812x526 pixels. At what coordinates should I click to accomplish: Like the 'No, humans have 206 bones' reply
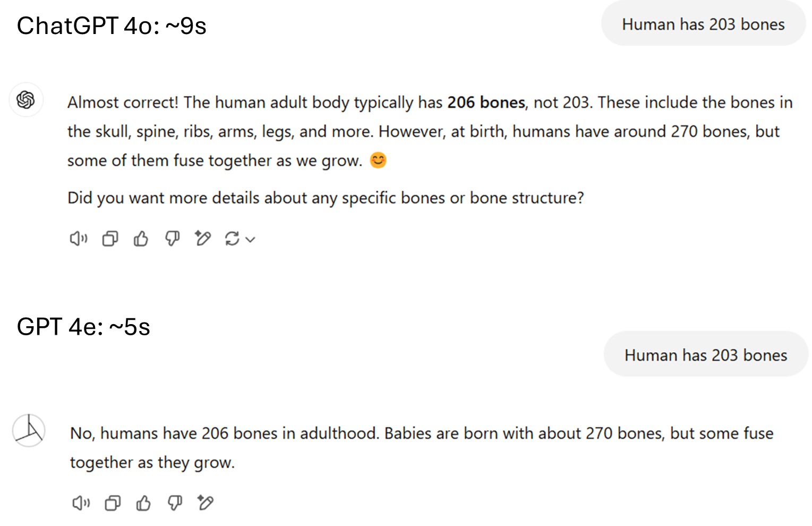[143, 503]
